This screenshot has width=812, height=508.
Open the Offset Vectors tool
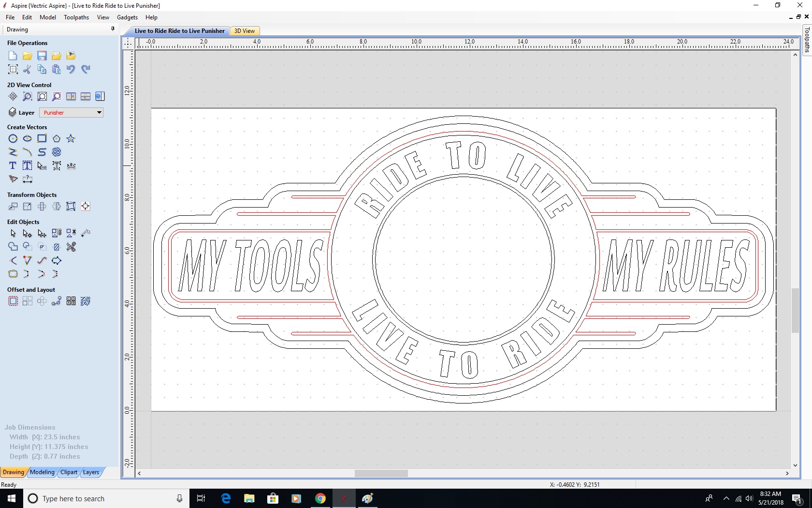point(13,301)
